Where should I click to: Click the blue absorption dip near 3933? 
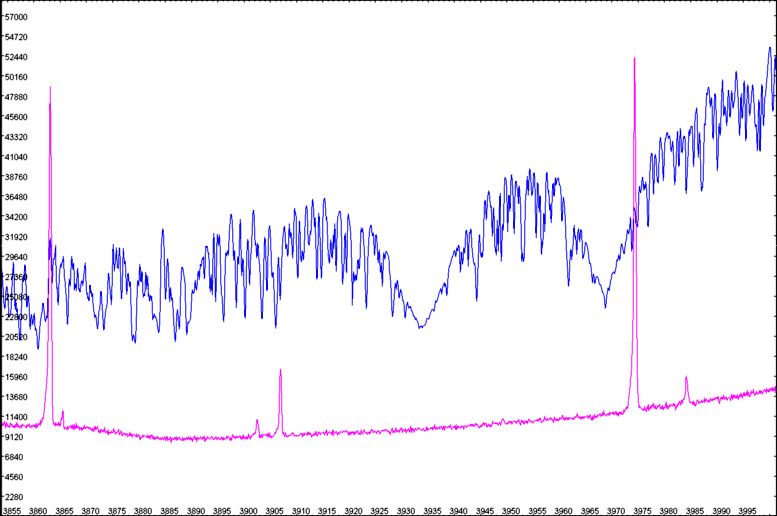pos(422,326)
